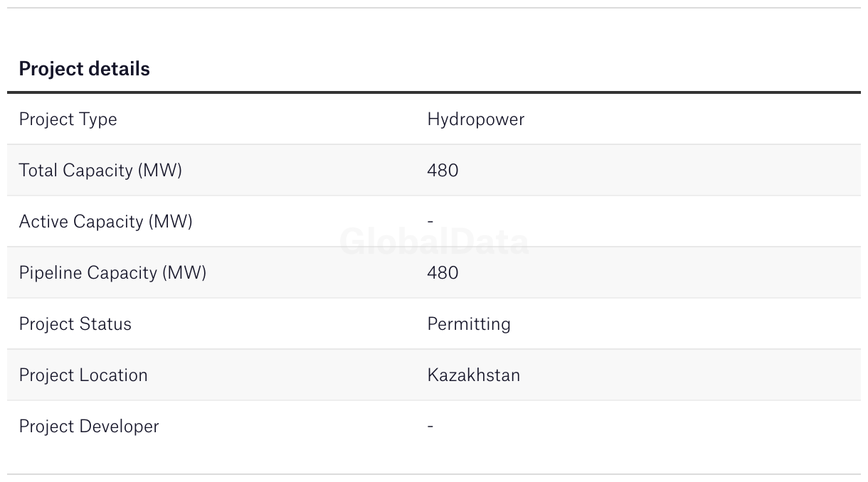Image resolution: width=868 pixels, height=482 pixels.
Task: Click the Kazakhstan location value
Action: point(473,375)
